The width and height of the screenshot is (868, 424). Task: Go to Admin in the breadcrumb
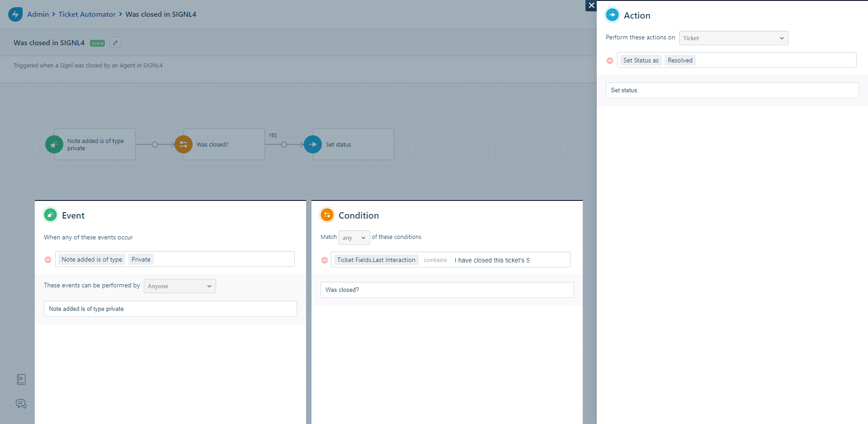coord(38,14)
